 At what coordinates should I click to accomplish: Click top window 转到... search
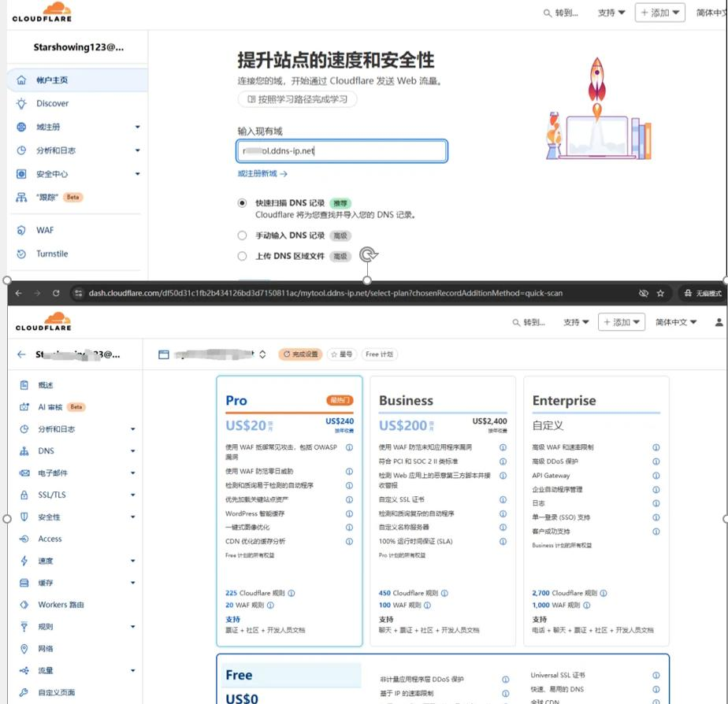coord(561,13)
